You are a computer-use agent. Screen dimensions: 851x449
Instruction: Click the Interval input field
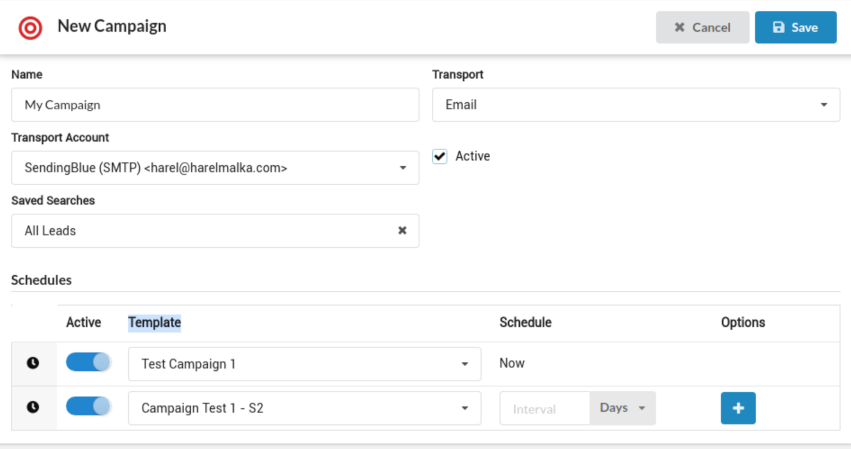click(545, 408)
